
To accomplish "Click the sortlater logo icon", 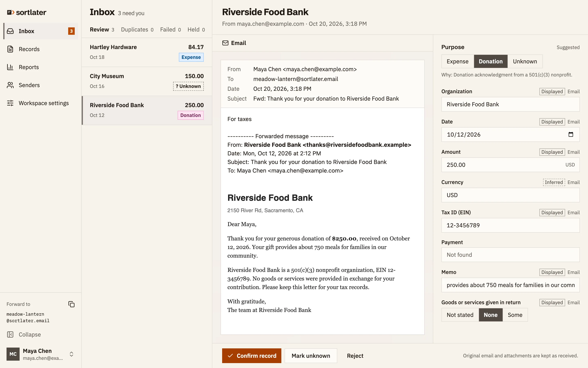I will coord(10,12).
